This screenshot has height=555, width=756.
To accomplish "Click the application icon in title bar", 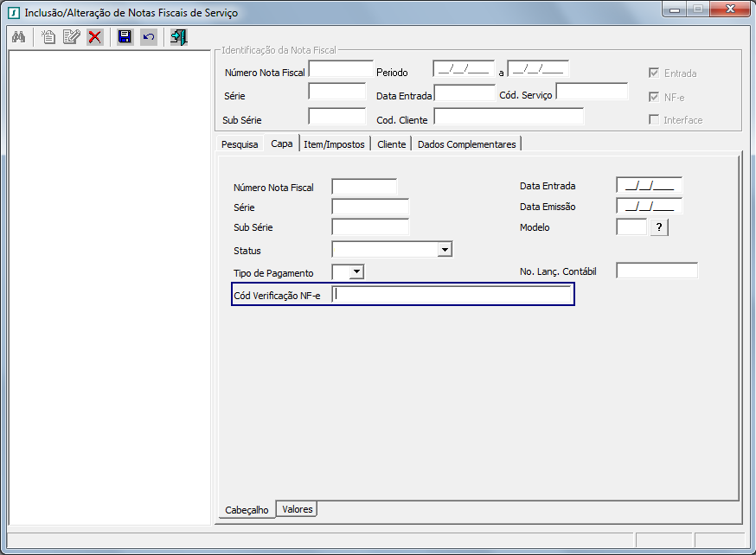I will click(x=14, y=13).
